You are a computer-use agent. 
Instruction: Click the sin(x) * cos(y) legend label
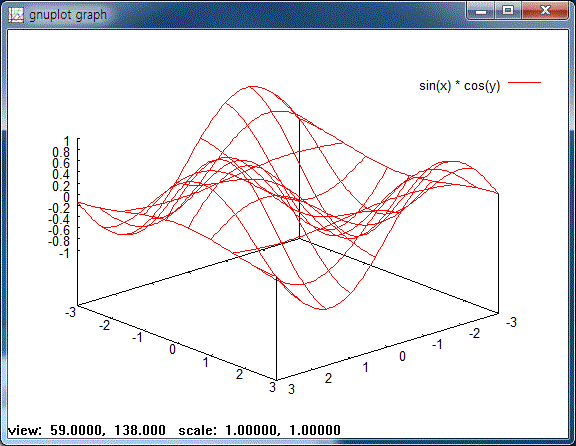pos(460,86)
